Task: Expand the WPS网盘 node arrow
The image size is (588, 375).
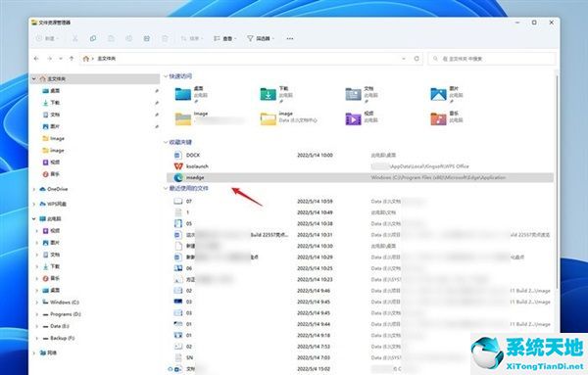Action: [x=34, y=204]
